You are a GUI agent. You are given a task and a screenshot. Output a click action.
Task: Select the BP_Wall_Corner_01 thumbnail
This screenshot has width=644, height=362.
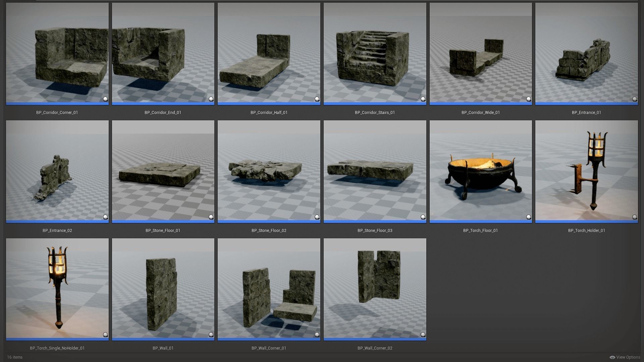269,289
